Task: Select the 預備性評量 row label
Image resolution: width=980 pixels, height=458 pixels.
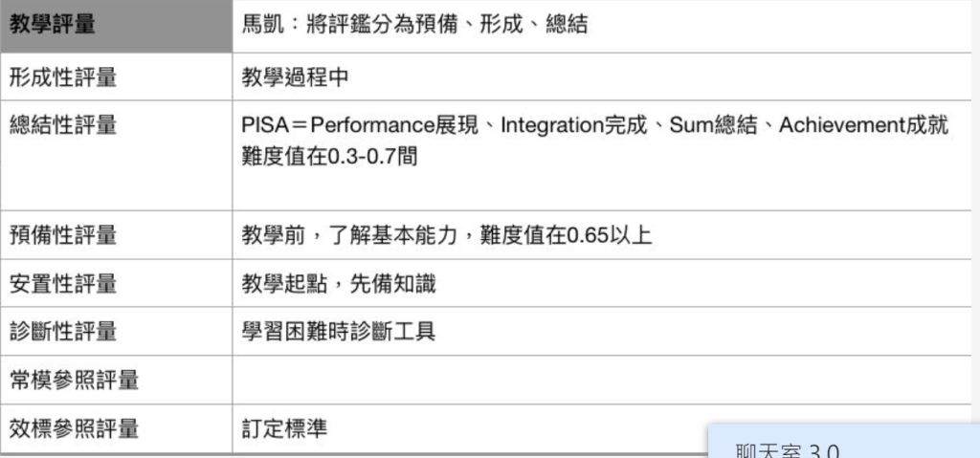Action: 63,234
